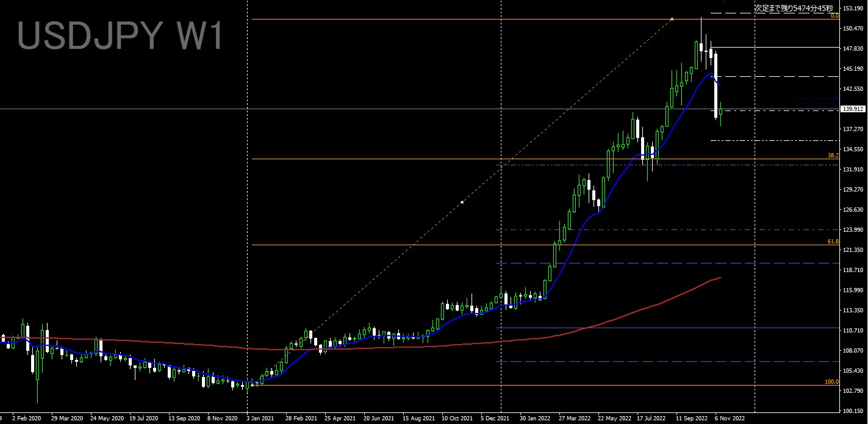Click the 22 May 2022 date label
The image size is (868, 424).
pyautogui.click(x=614, y=419)
